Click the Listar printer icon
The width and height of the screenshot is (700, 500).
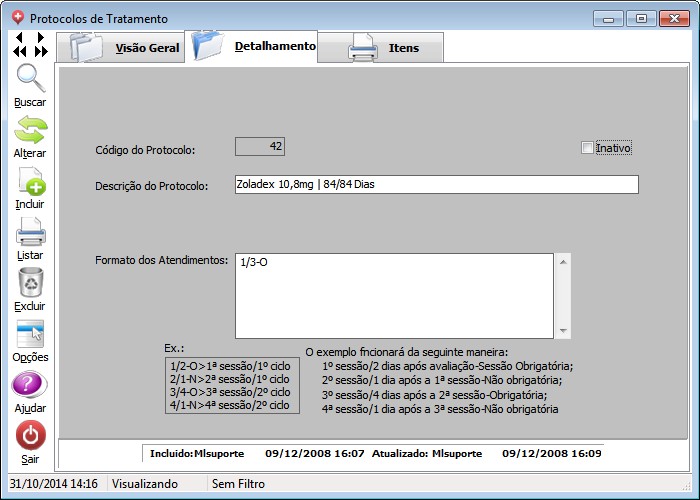30,232
